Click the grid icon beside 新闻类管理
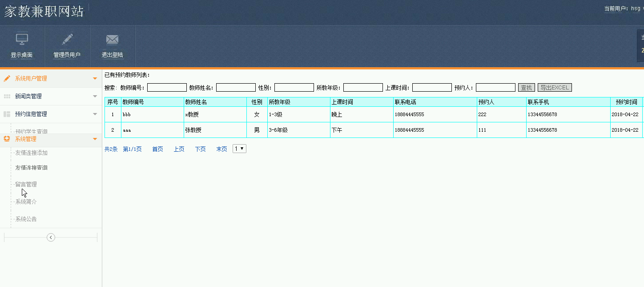This screenshot has height=287, width=644. click(x=7, y=96)
